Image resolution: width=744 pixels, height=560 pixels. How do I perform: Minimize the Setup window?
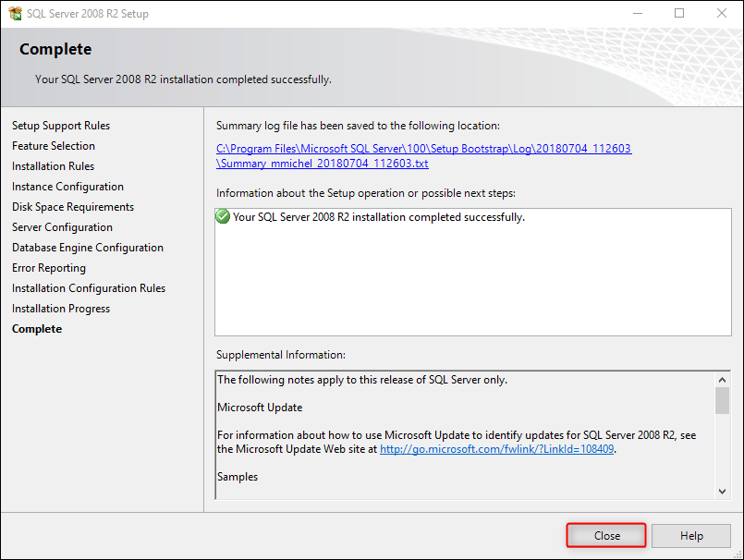pyautogui.click(x=637, y=13)
